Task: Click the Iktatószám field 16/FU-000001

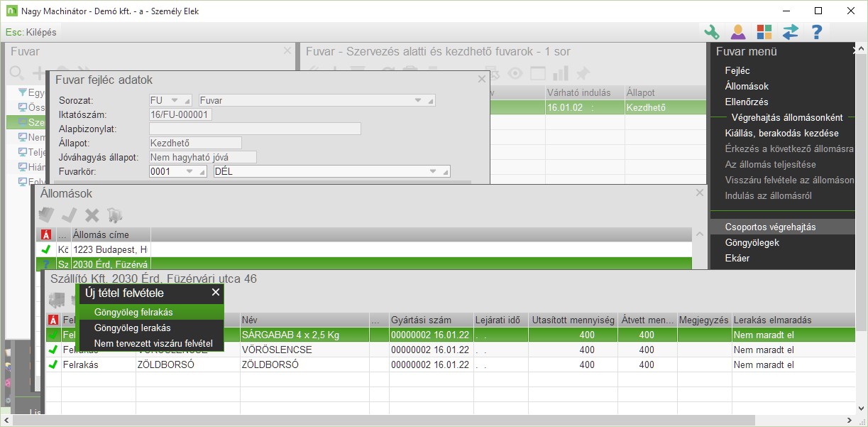Action: pos(180,114)
